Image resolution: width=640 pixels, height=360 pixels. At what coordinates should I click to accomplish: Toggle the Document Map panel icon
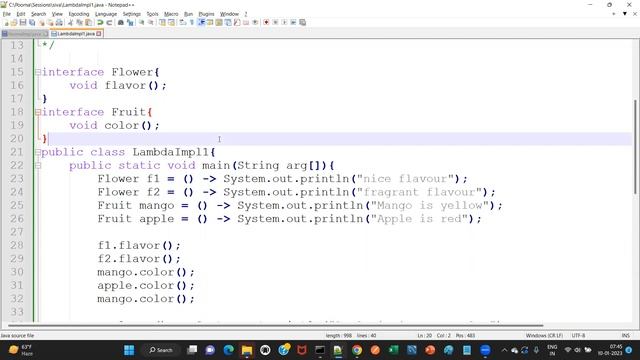pos(219,22)
